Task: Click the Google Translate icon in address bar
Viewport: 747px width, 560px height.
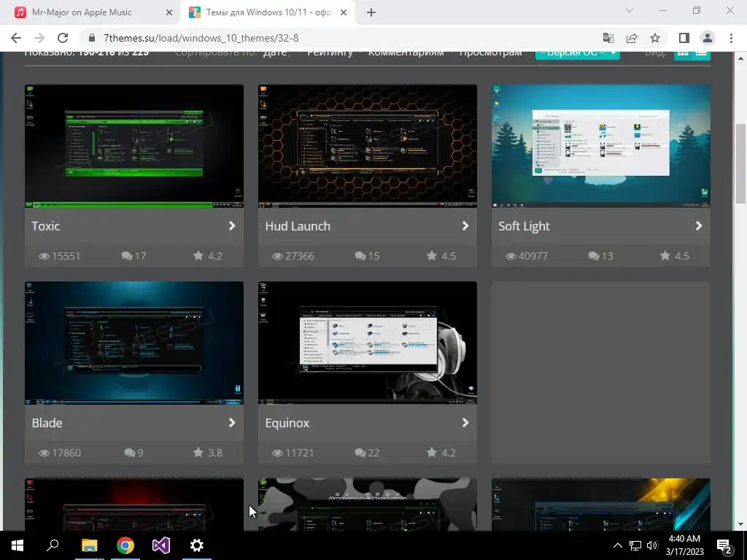Action: (608, 38)
